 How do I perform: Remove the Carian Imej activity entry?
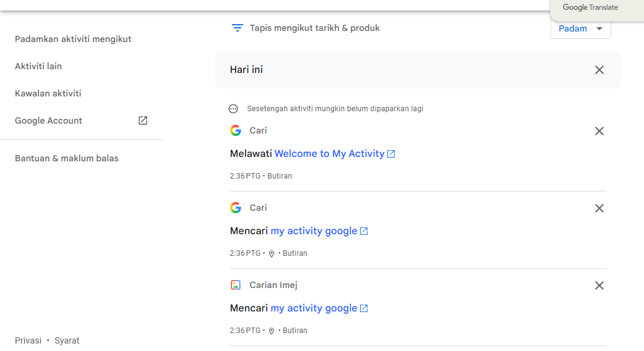tap(599, 285)
